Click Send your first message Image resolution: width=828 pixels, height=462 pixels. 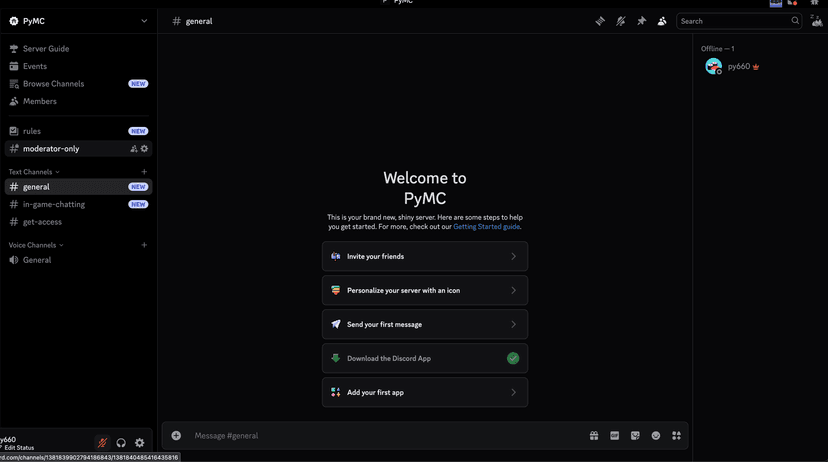point(425,324)
